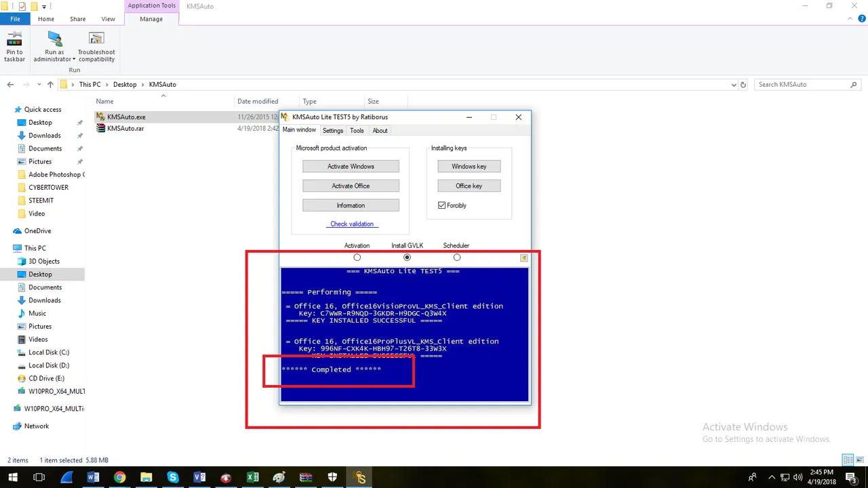Open Excel from the taskbar

point(252,477)
